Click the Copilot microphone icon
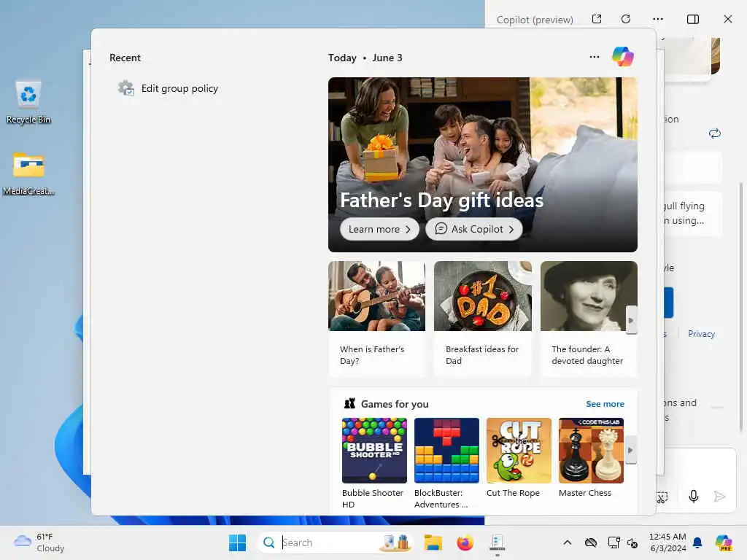The image size is (747, 560). [x=694, y=497]
